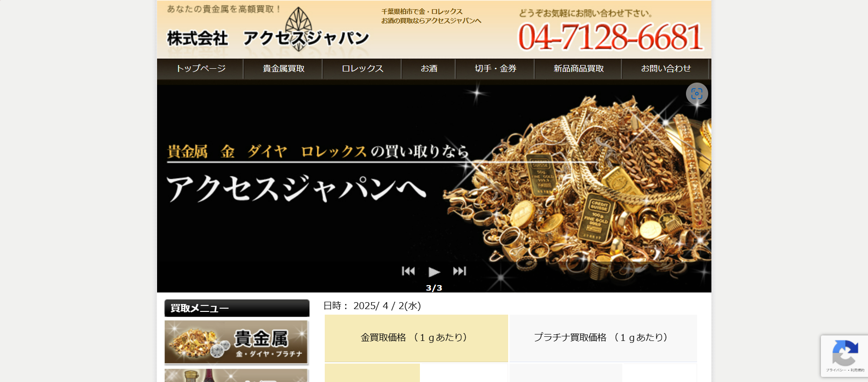Select the 新品商品買取 menu item
This screenshot has width=868, height=382.
[578, 69]
